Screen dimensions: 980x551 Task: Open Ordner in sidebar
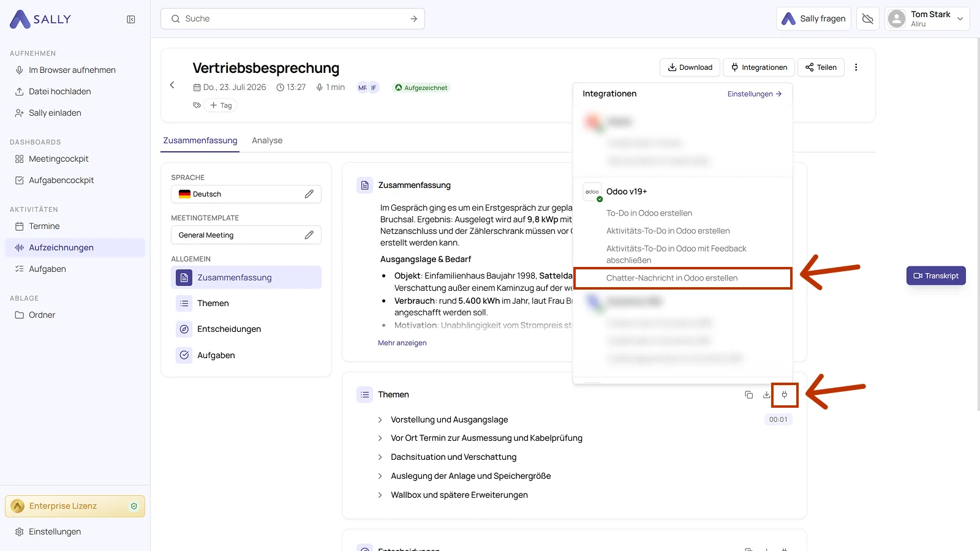click(x=75, y=315)
